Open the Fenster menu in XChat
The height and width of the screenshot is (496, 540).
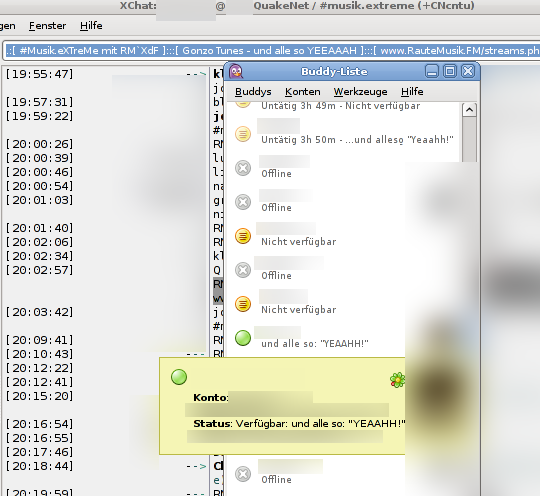pos(47,26)
